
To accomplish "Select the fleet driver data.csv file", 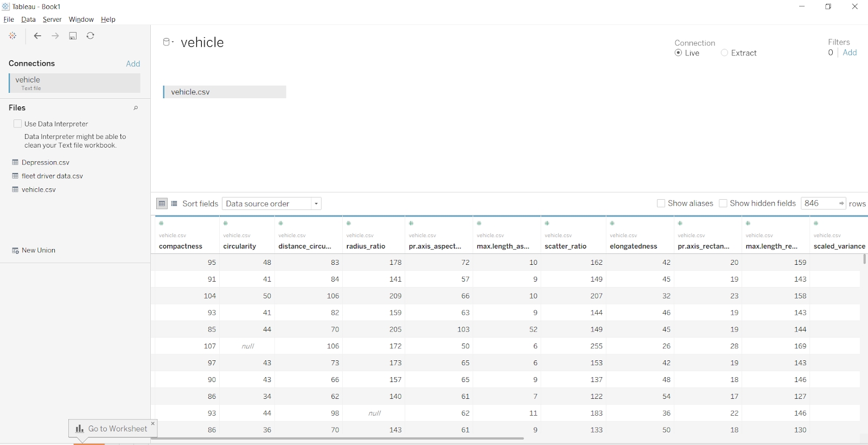I will pyautogui.click(x=52, y=176).
